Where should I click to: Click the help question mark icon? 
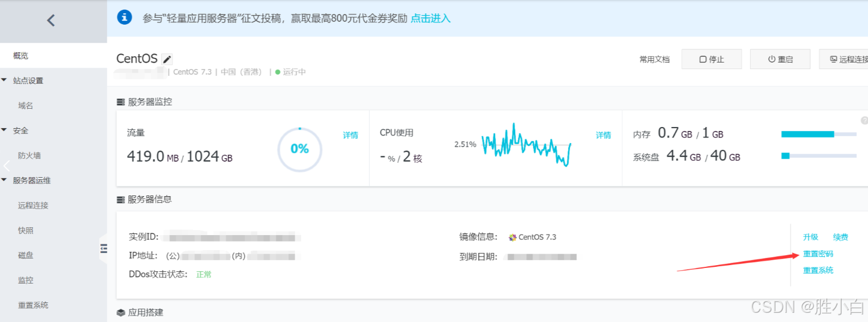point(864,121)
